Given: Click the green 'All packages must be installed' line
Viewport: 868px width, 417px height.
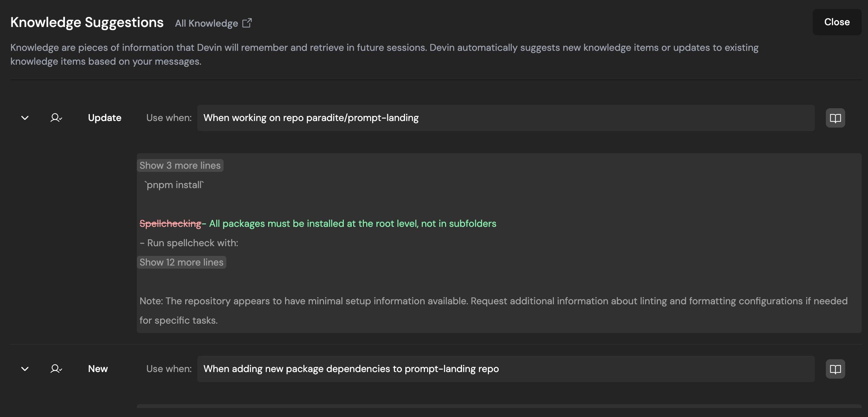Looking at the screenshot, I should [x=352, y=224].
